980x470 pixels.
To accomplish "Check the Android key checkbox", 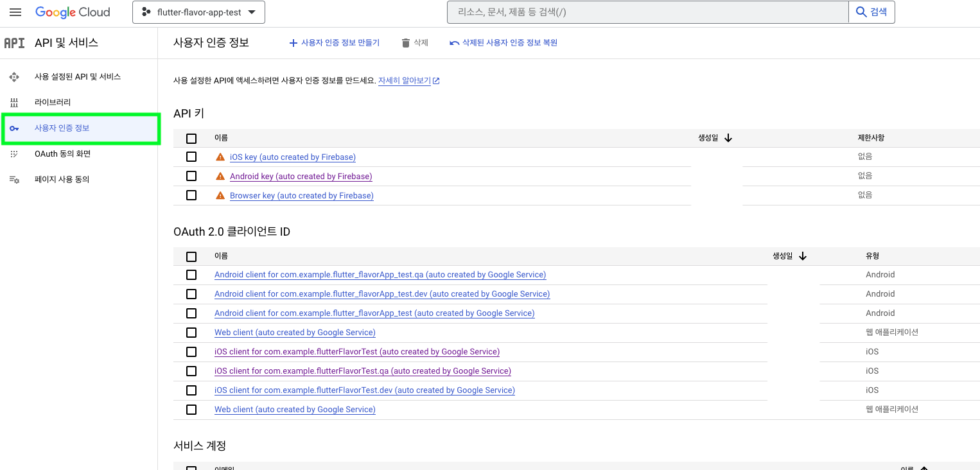I will (191, 176).
